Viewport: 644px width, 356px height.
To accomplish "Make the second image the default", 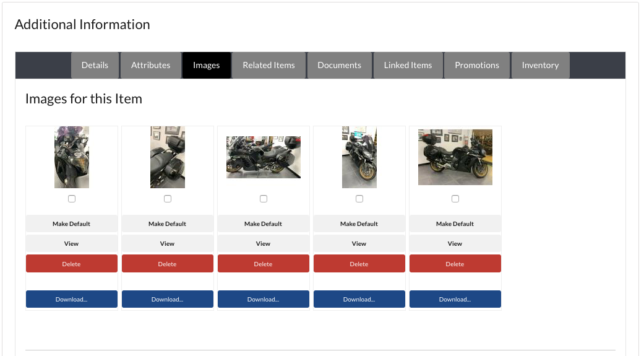I will pos(168,224).
